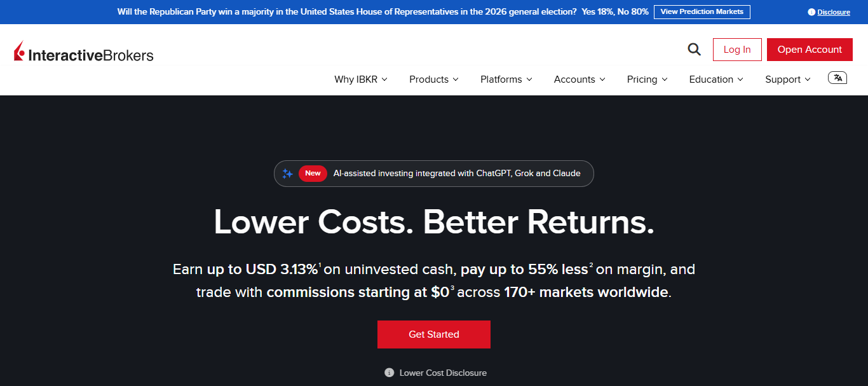
Task: Expand the Education chevron
Action: [x=740, y=79]
